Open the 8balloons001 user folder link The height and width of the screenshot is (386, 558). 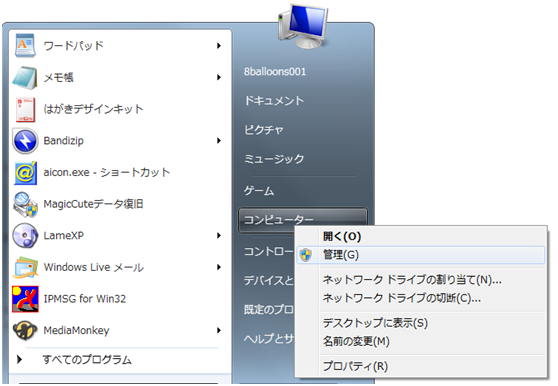[x=275, y=72]
